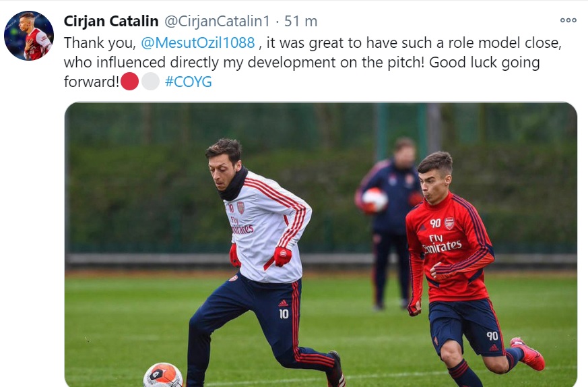The height and width of the screenshot is (387, 588).
Task: Click the number 10 on the navy trousers
Action: (284, 314)
